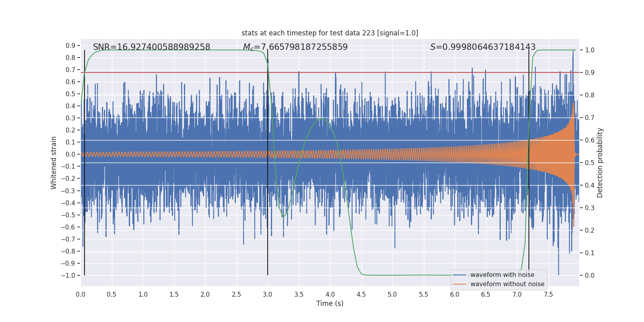
Task: Click Whitened strain tick label 0.5
Action: 70,94
